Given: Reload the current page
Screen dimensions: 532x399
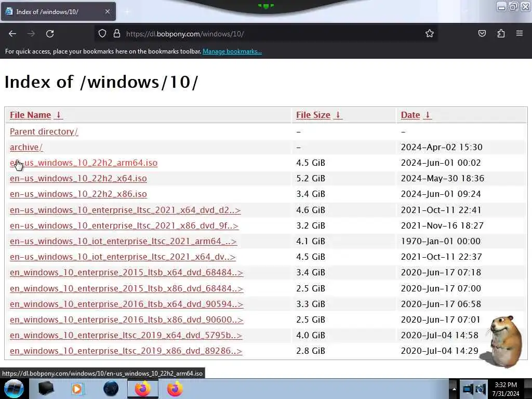Looking at the screenshot, I should [50, 34].
